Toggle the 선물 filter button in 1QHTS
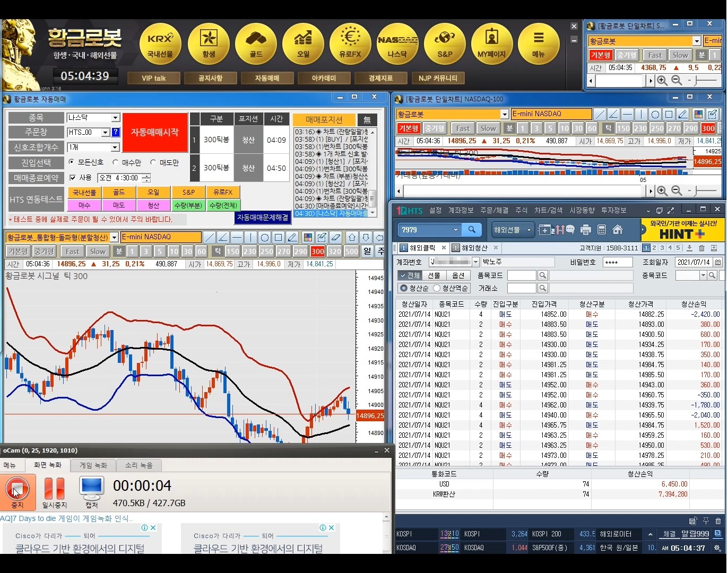The height and width of the screenshot is (573, 728). pyautogui.click(x=434, y=275)
